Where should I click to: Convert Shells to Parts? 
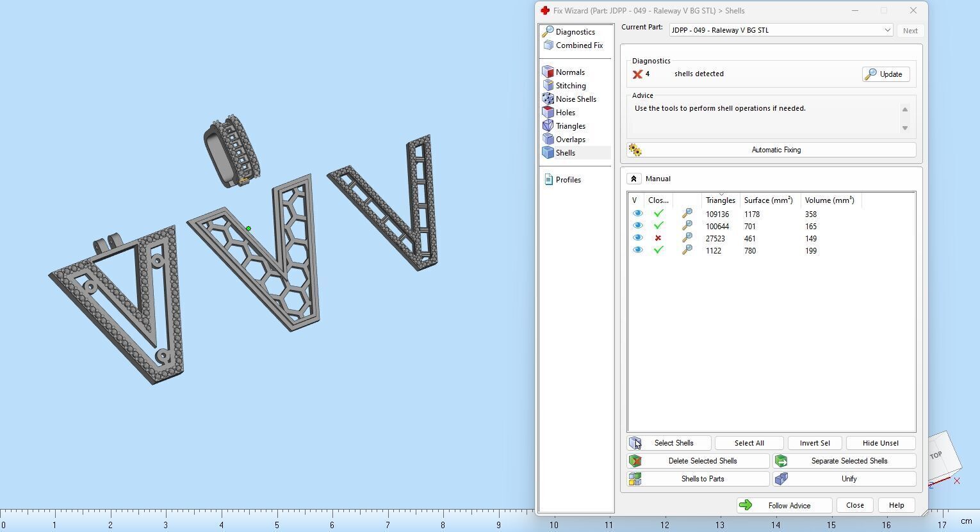(698, 479)
